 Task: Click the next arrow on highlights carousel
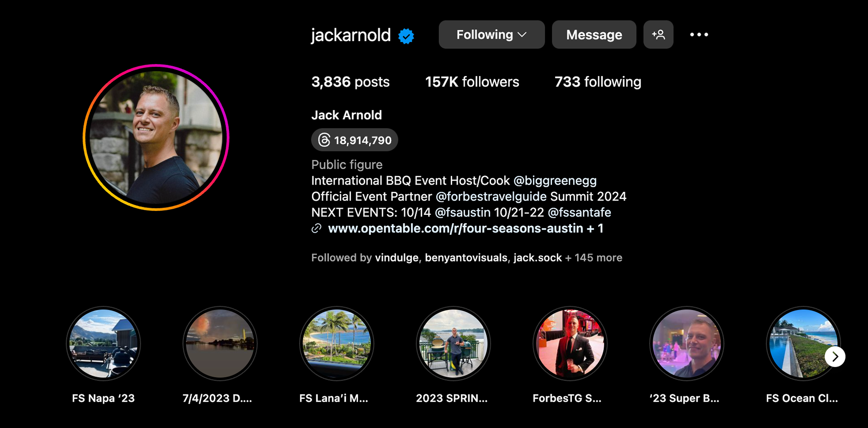click(x=835, y=357)
